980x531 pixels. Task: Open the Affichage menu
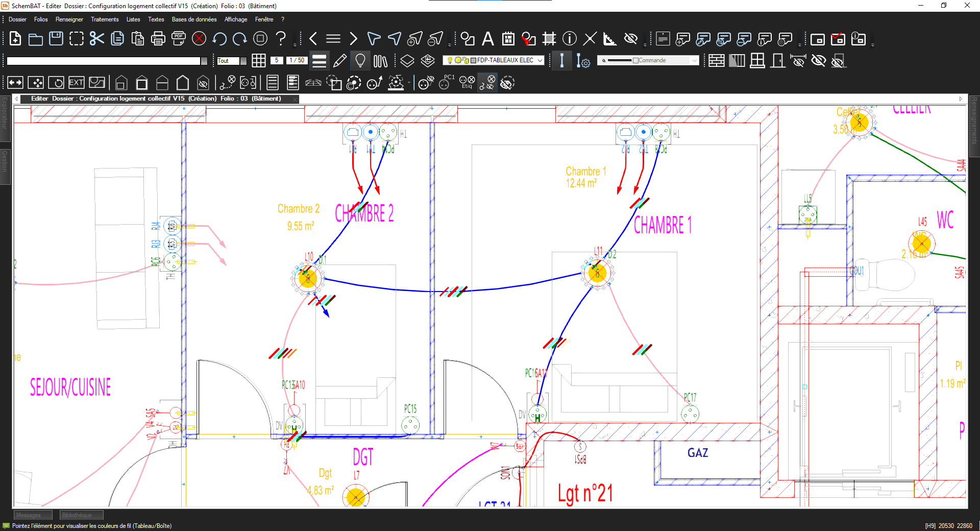click(x=236, y=19)
